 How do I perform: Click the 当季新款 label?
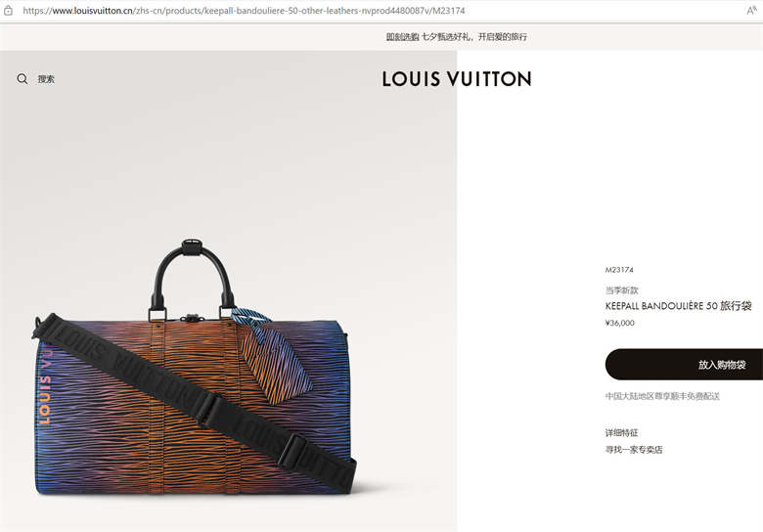(621, 290)
